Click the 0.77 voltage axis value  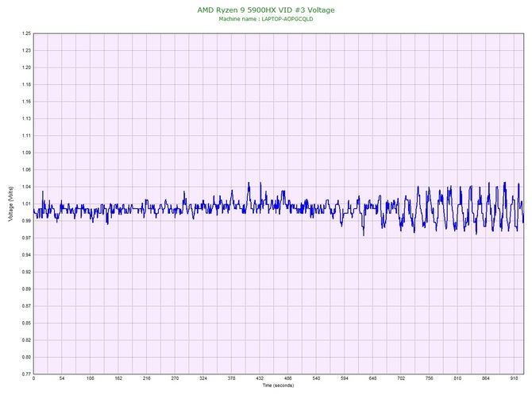(x=26, y=374)
